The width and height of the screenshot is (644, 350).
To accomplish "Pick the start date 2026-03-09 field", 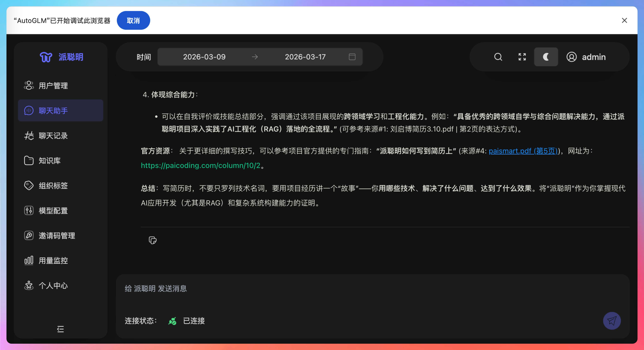I will click(204, 57).
